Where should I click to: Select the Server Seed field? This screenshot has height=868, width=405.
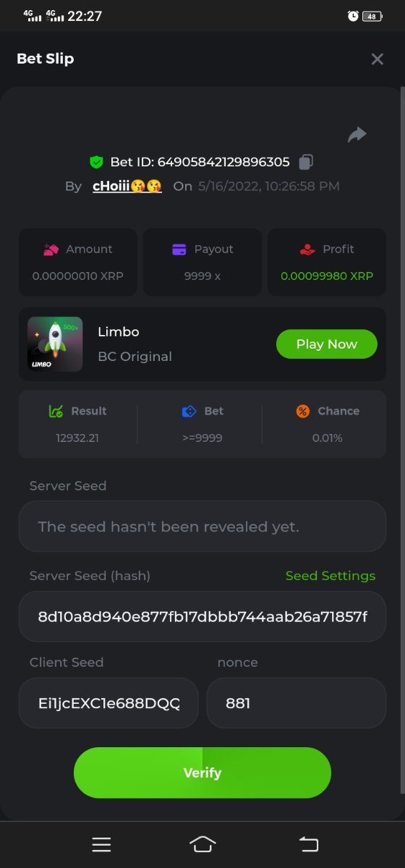(202, 527)
